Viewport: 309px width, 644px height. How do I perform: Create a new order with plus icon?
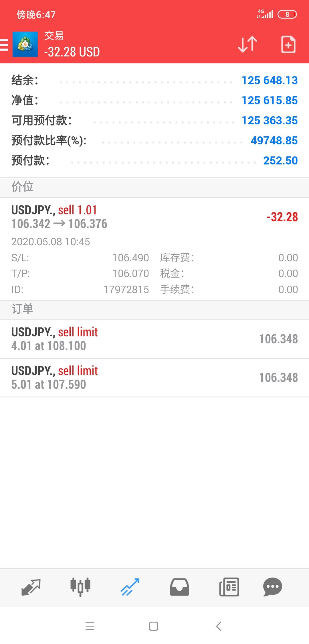[288, 44]
